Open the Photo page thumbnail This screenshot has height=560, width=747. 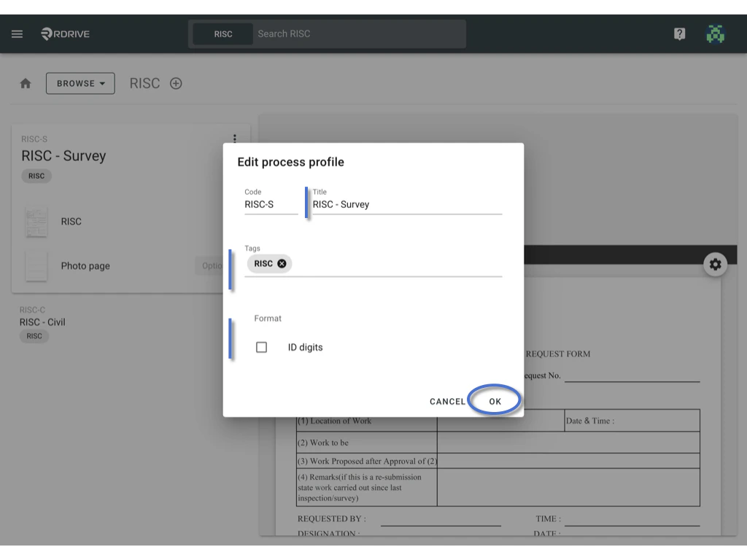[x=36, y=265]
